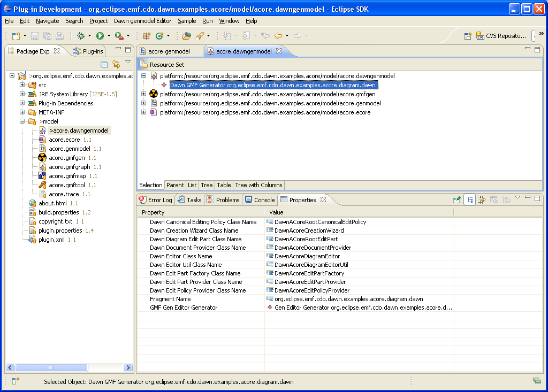Click the Value column header
Screen dimensions: 548x392
(x=359, y=212)
